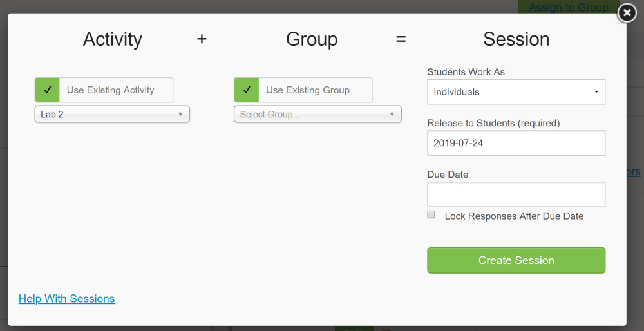Click the Group heading text
This screenshot has width=644, height=331.
pos(312,39)
